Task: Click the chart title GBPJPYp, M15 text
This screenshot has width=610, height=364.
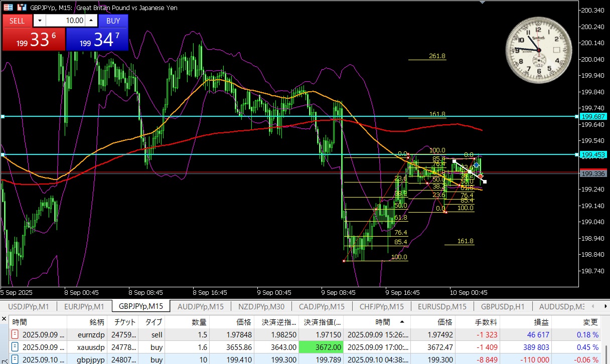Action: tap(50, 8)
